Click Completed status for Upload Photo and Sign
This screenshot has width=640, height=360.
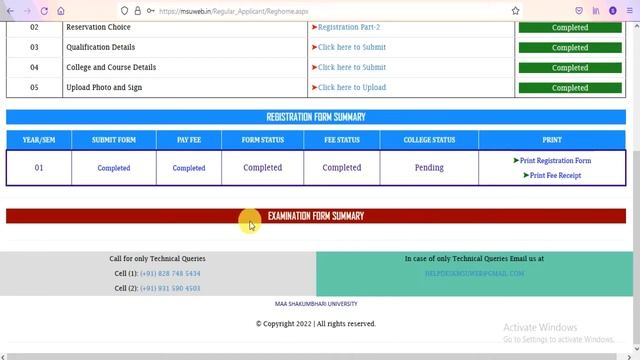point(570,87)
